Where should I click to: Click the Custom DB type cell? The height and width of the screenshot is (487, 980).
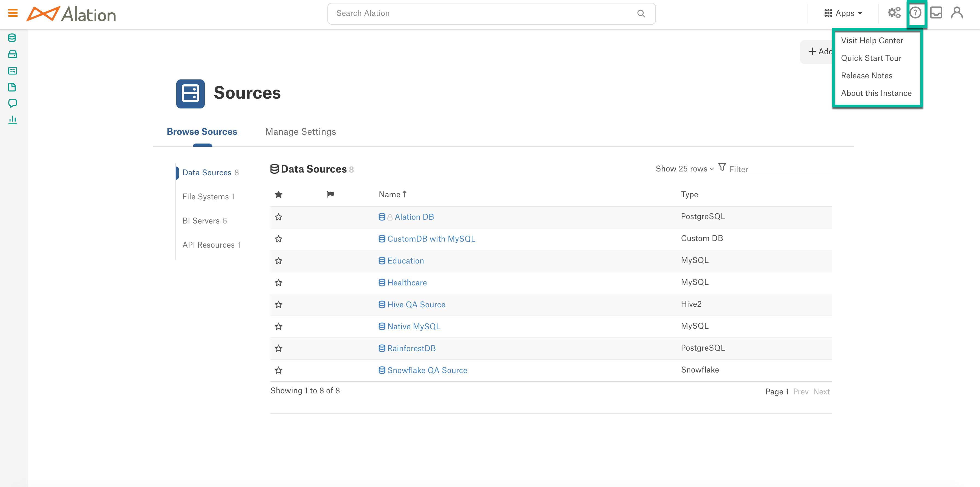click(x=702, y=238)
